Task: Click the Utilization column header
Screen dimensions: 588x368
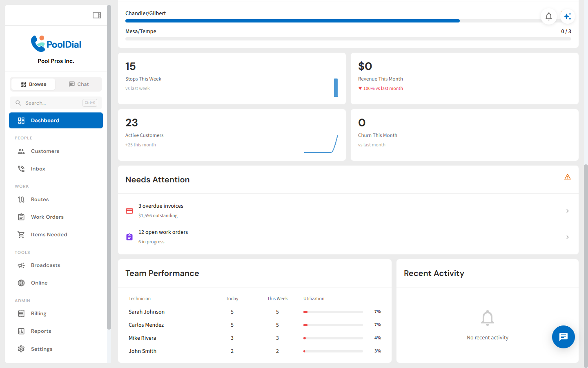Action: tap(314, 299)
